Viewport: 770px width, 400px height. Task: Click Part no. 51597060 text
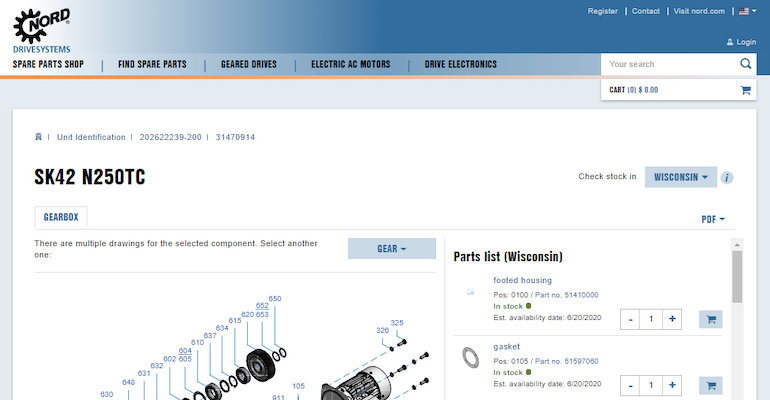(567, 361)
